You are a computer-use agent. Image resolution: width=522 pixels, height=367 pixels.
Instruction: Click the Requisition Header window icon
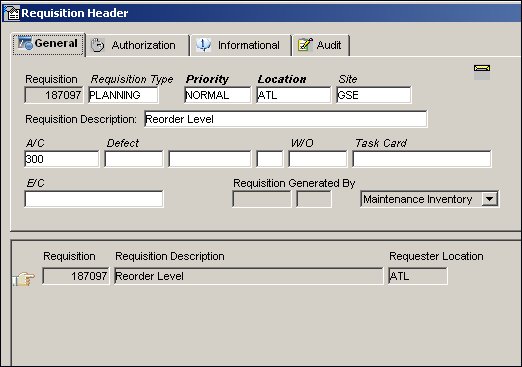(x=12, y=13)
